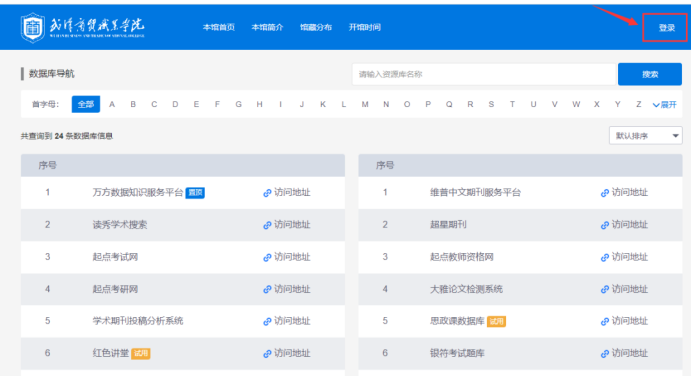Screen dimensions: 692x376
Task: Click the 登录 login button
Action: 666,28
